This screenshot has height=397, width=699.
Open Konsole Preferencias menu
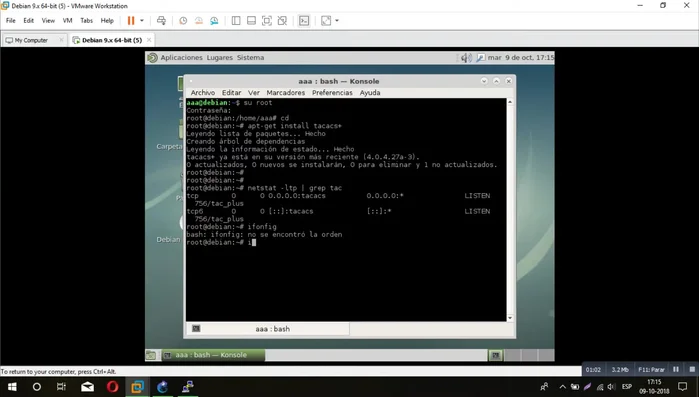tap(332, 93)
